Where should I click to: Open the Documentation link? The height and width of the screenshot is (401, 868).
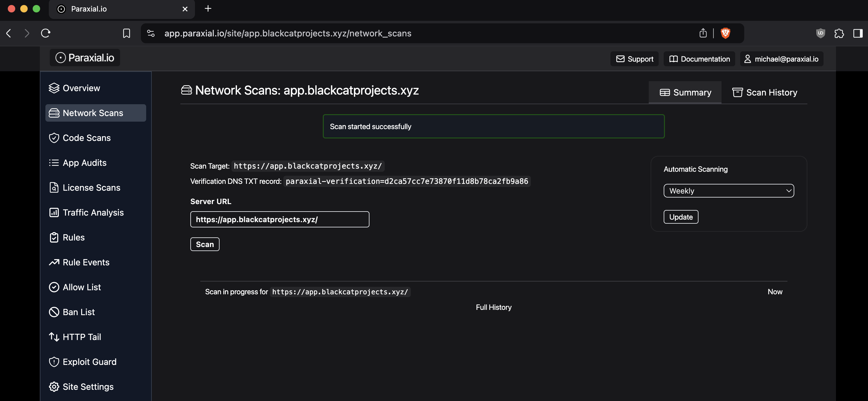pos(699,59)
